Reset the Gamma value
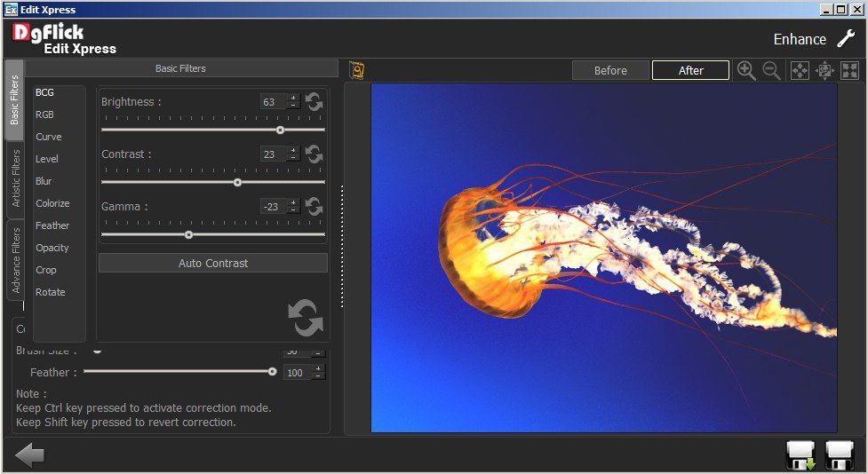This screenshot has width=868, height=474. point(314,206)
